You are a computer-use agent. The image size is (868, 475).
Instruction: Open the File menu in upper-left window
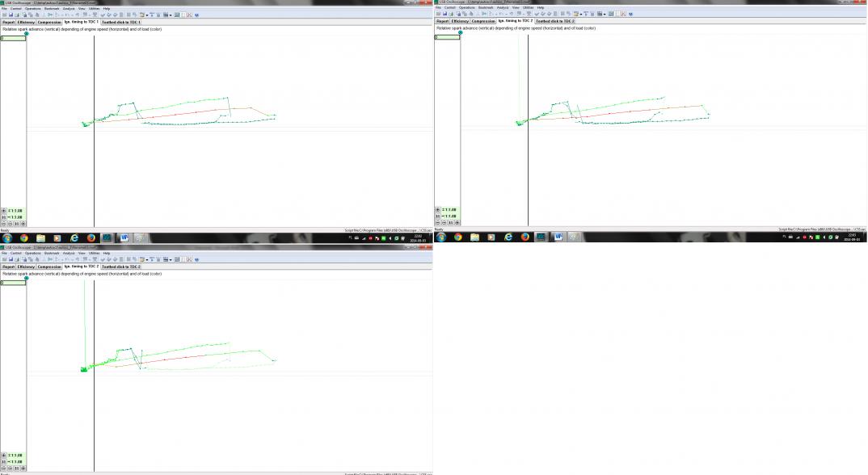pos(4,9)
